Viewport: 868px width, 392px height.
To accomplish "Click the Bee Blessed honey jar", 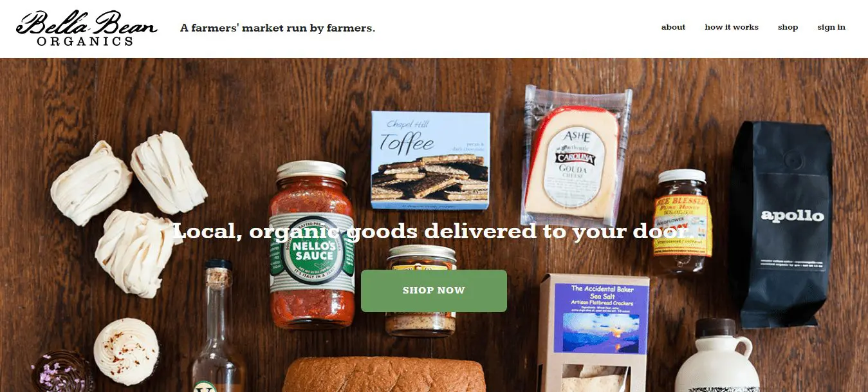I will tap(681, 222).
